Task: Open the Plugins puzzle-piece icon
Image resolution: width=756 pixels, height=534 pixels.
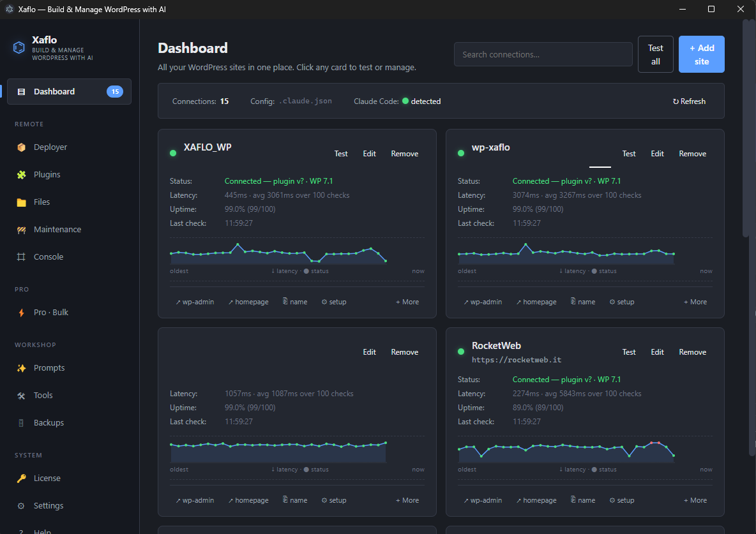Action: (x=21, y=174)
